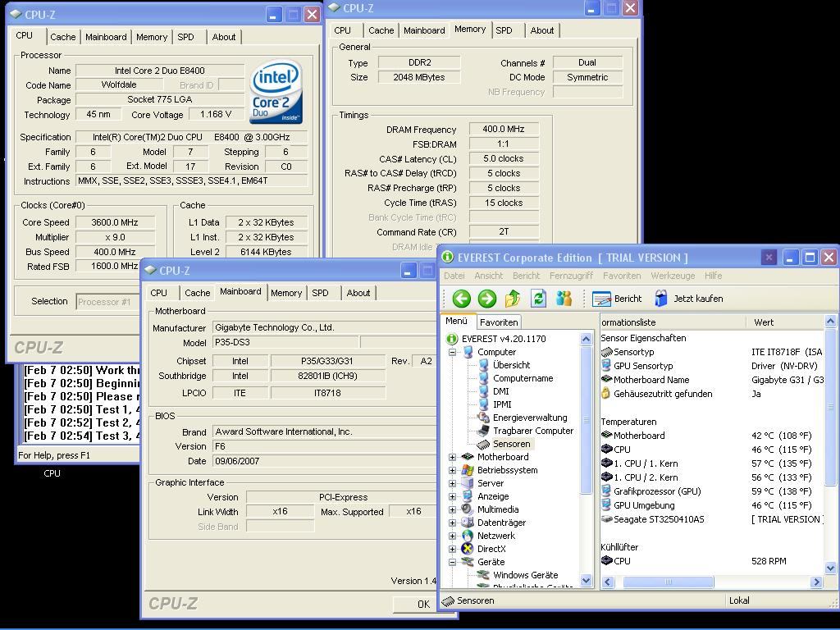Switch to the Menü tab in EVEREST

coord(456,321)
